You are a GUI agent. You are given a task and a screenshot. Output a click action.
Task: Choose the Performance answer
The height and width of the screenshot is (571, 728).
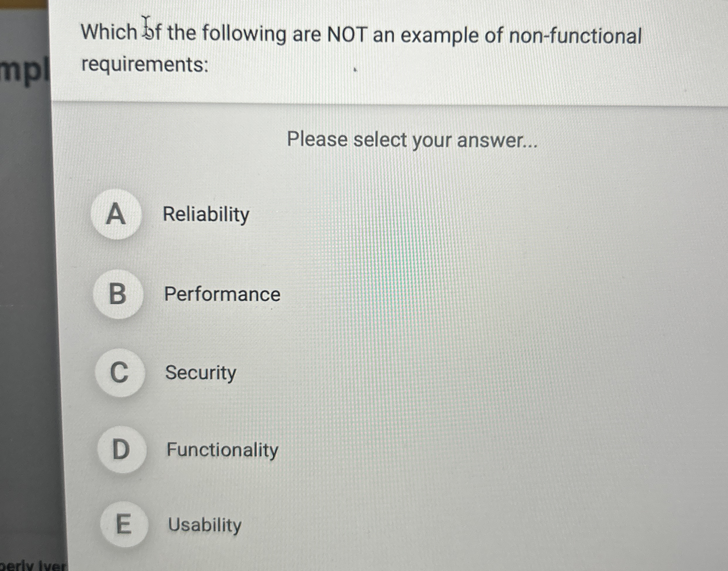click(x=223, y=294)
